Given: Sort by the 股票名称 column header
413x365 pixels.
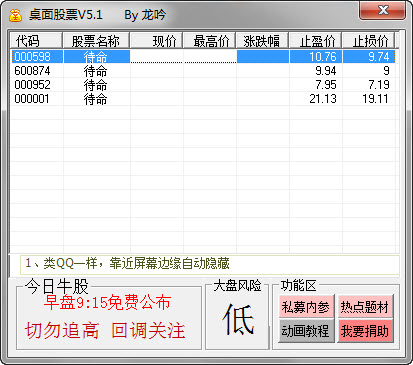Looking at the screenshot, I should coord(96,41).
